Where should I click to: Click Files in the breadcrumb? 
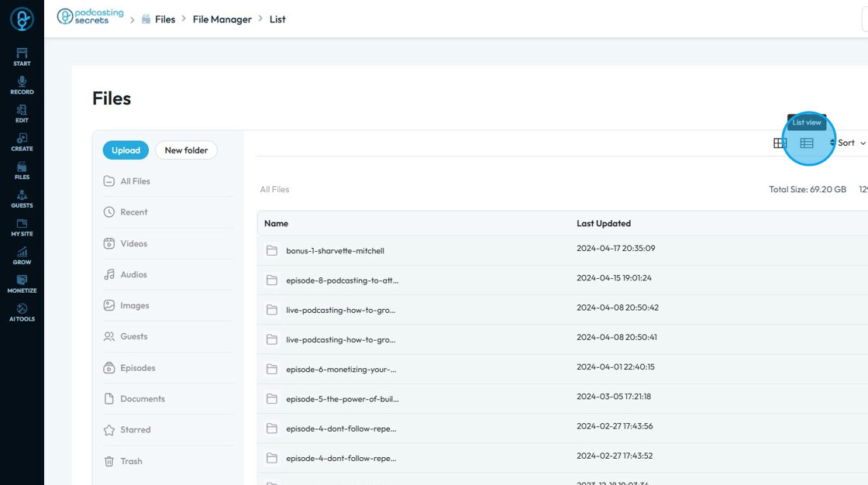165,19
